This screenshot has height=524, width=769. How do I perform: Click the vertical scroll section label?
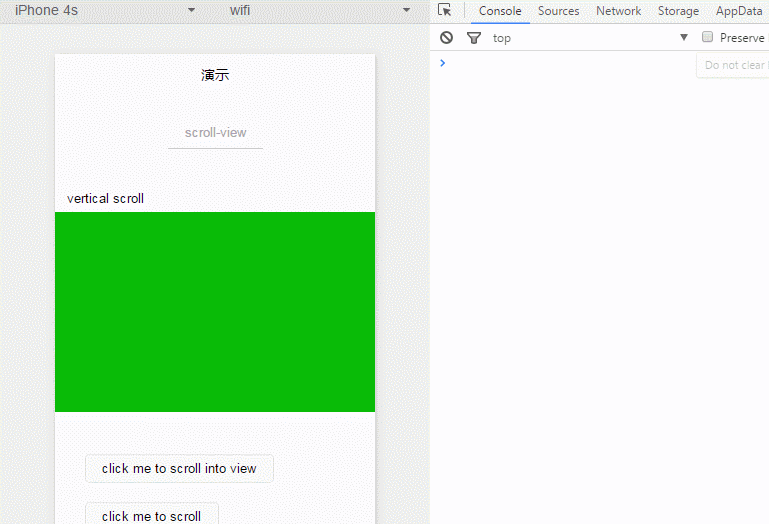click(105, 198)
